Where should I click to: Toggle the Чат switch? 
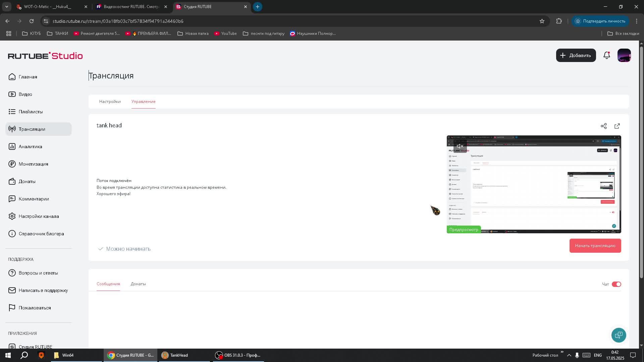[616, 284]
